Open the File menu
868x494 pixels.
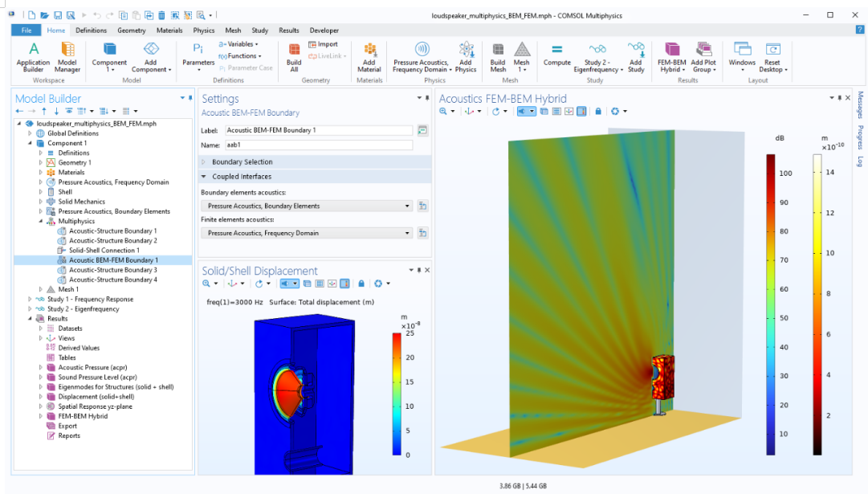(x=26, y=31)
